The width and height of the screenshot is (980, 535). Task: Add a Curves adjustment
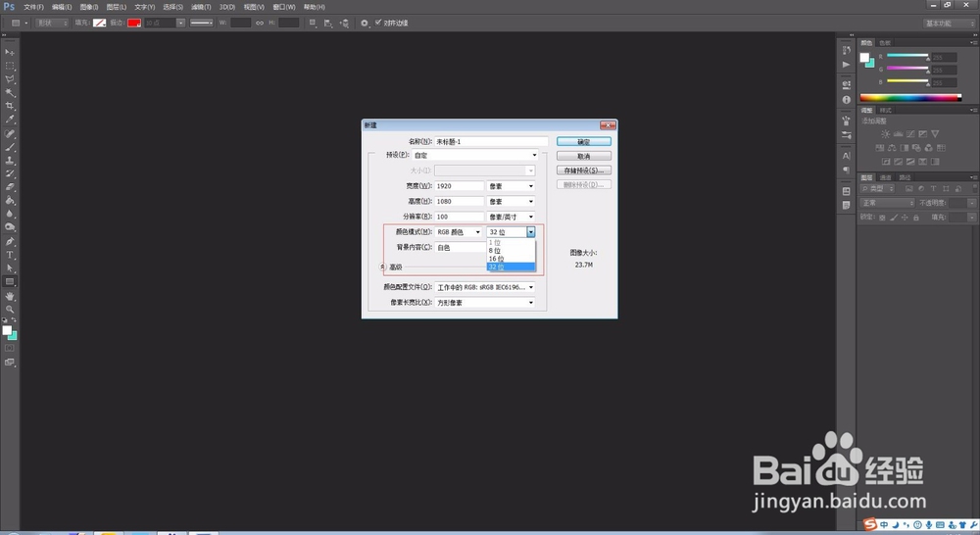tap(910, 133)
